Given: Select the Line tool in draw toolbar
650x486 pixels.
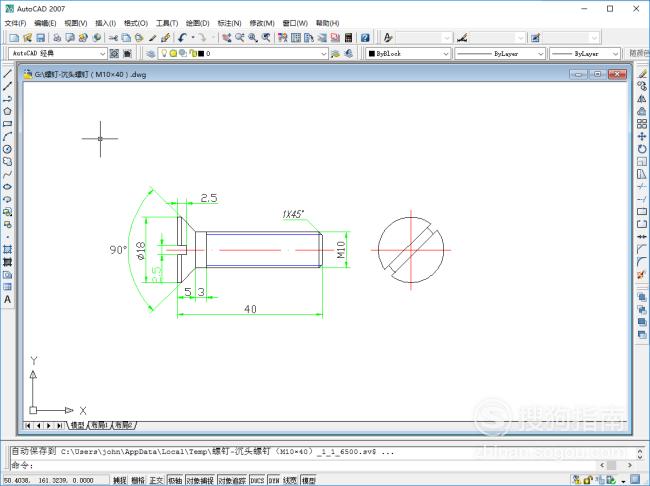Looking at the screenshot, I should 7,74.
